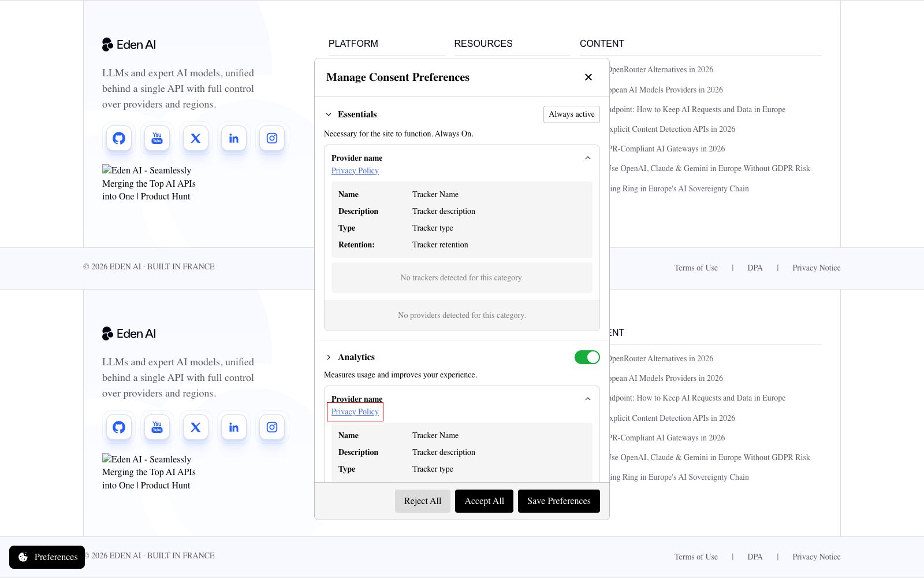Open lower 'AI Gateways in 2026' article link

(x=667, y=438)
